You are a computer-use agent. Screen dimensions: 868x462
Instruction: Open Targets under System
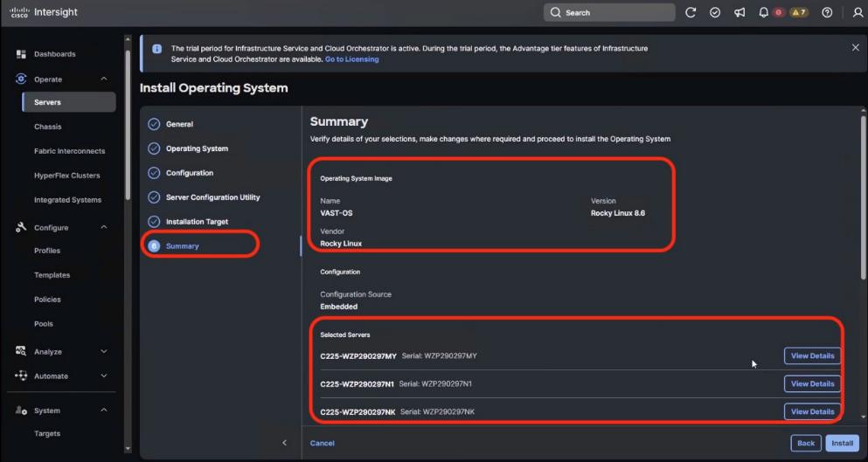coord(47,433)
